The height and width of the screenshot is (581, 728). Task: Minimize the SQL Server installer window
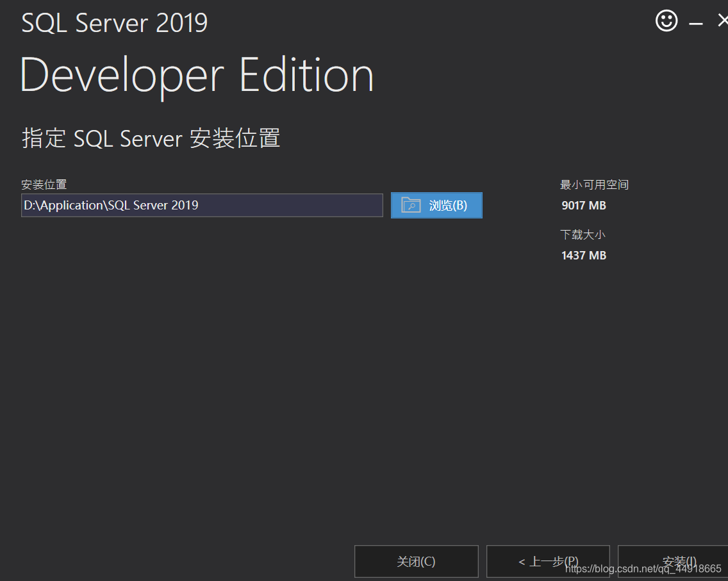tap(695, 22)
